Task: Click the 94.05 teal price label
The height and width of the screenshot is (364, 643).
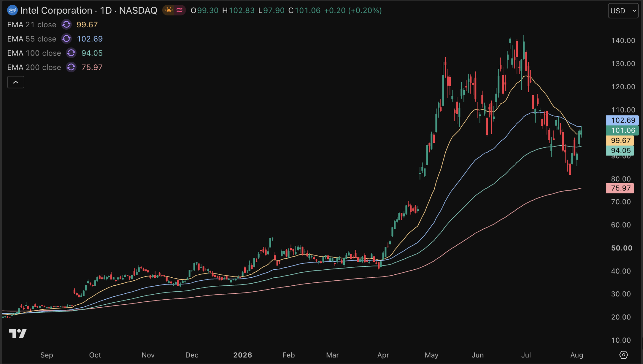Action: point(620,151)
